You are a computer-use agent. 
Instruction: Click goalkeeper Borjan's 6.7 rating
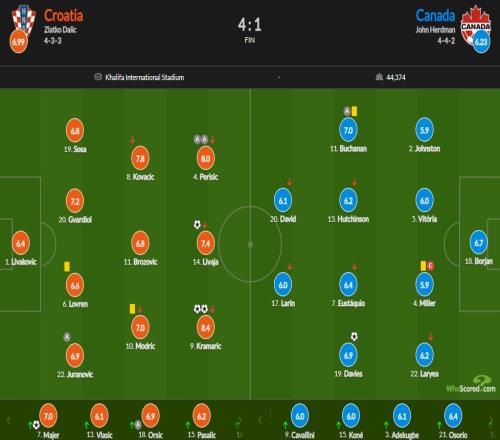click(x=479, y=243)
